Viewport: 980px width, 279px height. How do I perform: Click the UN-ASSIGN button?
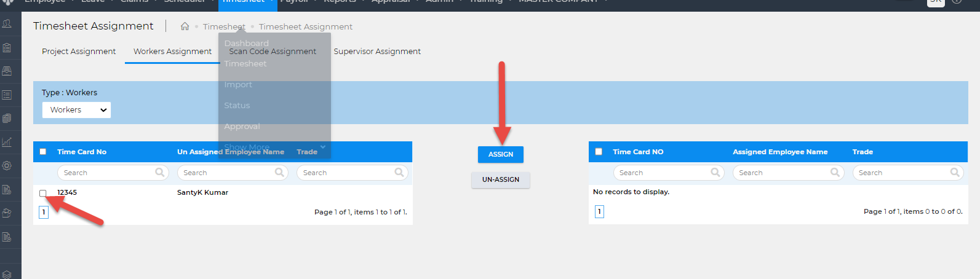[x=501, y=179]
